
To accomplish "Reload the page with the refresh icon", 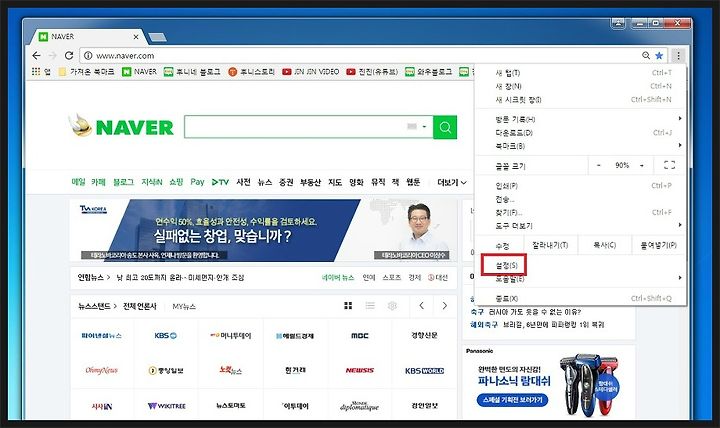I will click(69, 56).
